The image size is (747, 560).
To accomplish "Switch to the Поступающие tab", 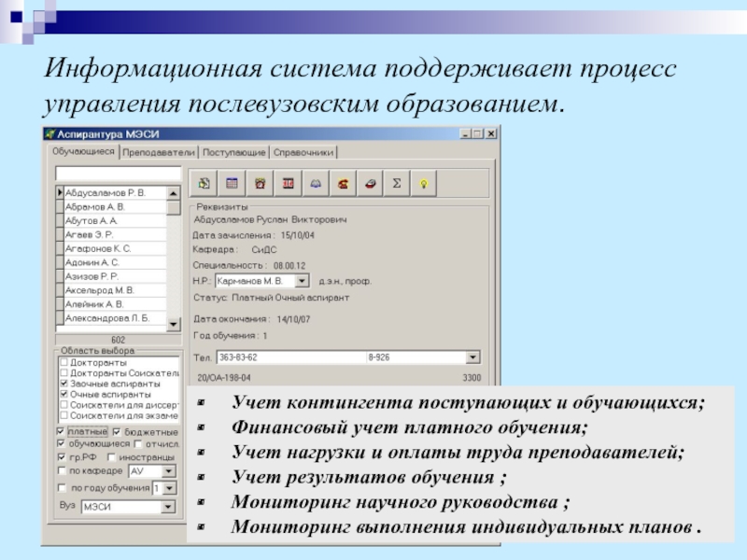I will coord(234,152).
